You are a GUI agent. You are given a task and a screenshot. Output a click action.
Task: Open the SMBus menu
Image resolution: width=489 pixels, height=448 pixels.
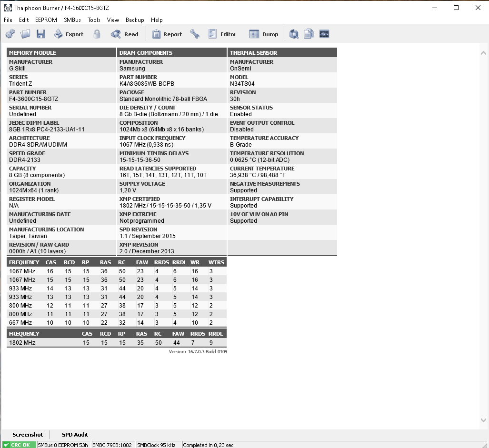(72, 20)
